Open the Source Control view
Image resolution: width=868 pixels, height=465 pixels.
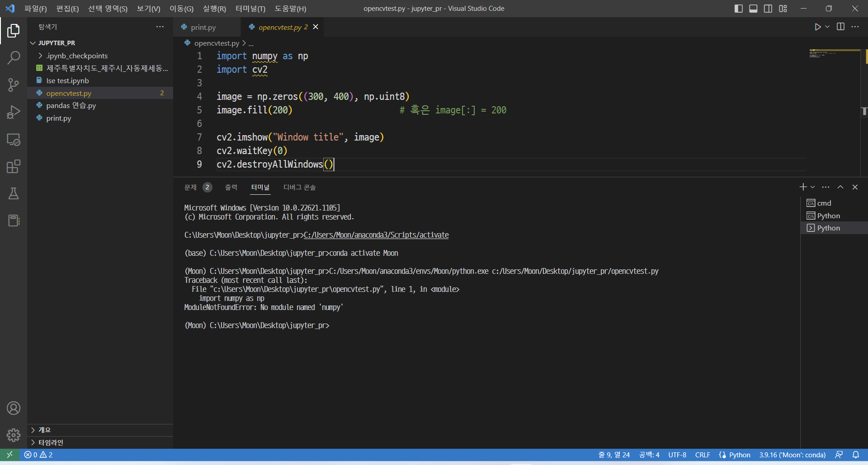[14, 85]
